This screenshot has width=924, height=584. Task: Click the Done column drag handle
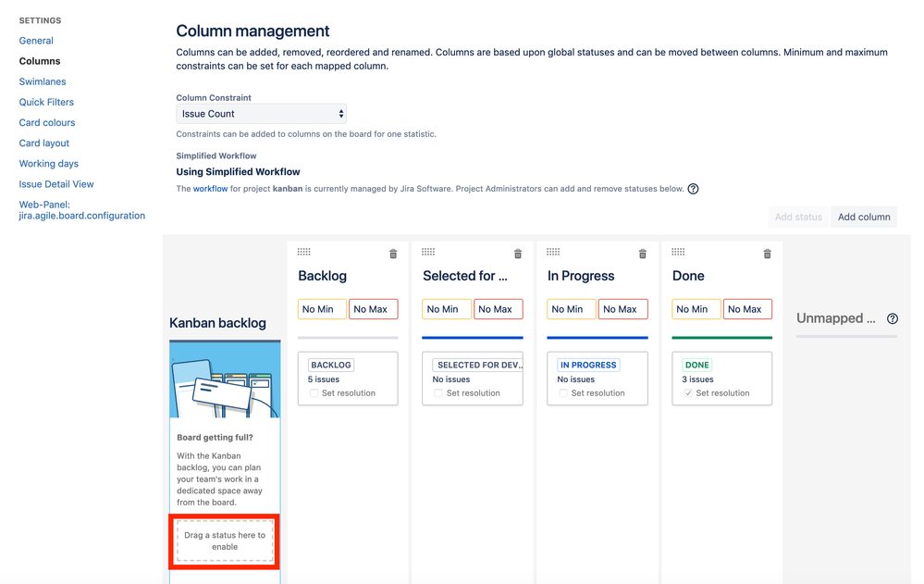pos(678,252)
